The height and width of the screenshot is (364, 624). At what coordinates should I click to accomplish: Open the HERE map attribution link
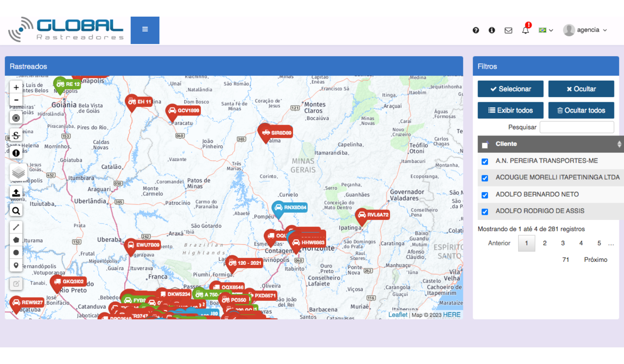coord(451,315)
